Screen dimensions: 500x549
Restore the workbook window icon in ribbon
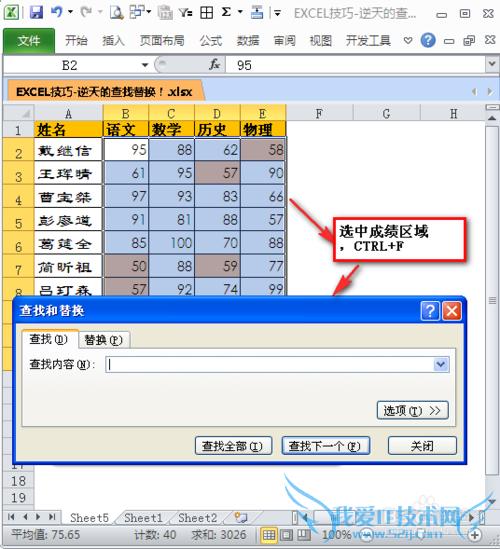[469, 41]
